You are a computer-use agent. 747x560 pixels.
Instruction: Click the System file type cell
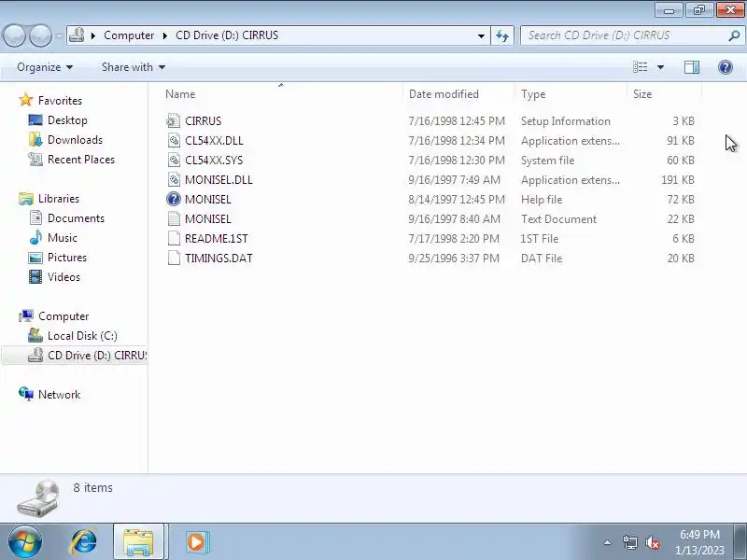[x=547, y=160]
